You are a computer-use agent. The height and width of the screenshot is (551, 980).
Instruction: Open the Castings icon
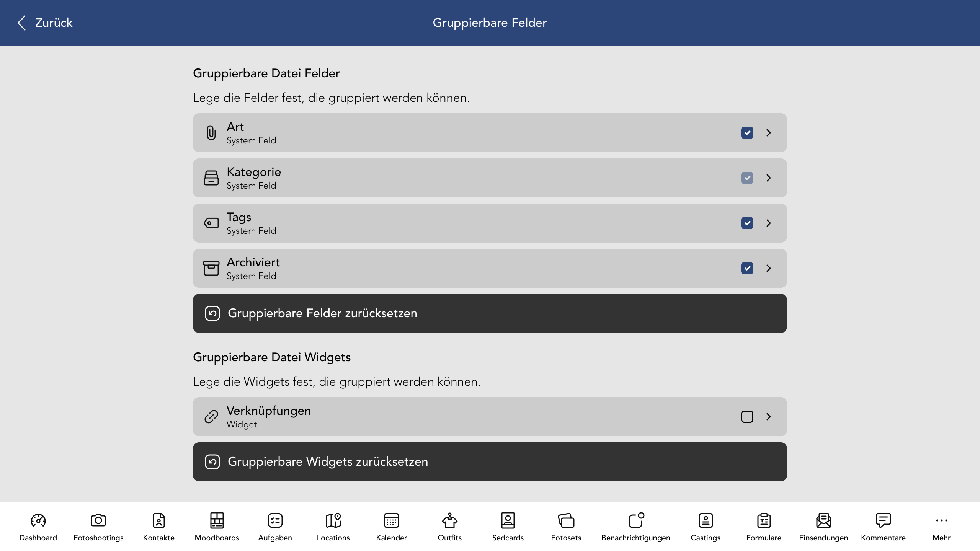pos(706,520)
